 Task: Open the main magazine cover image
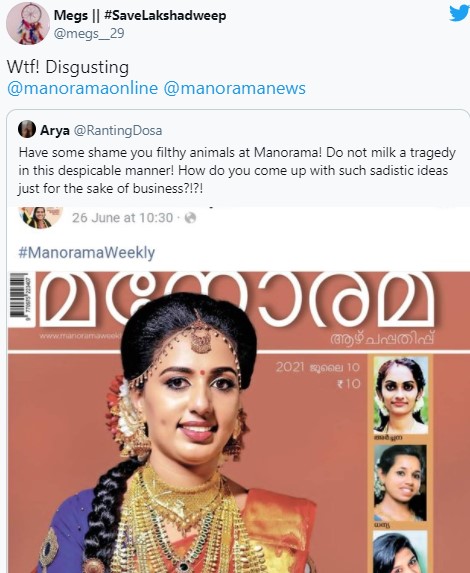tap(239, 422)
